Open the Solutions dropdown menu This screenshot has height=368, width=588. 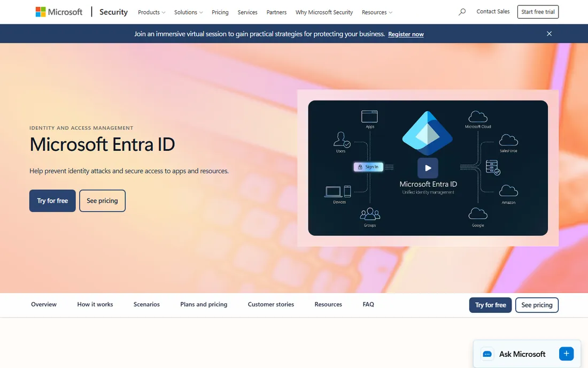pos(188,12)
